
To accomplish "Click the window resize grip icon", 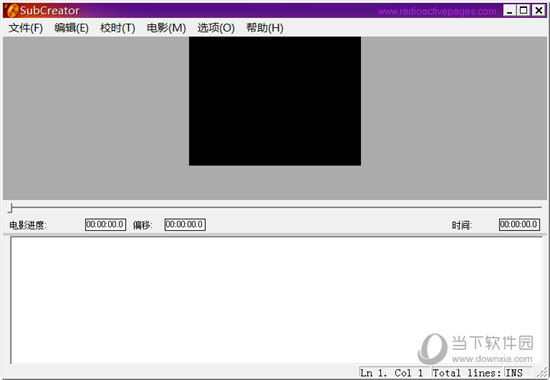I will 542,373.
